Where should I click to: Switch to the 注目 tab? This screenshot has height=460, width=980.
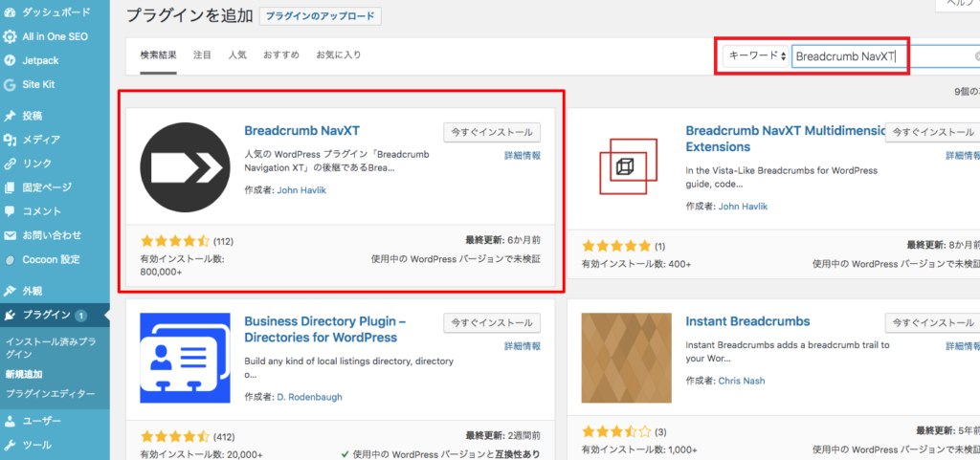point(202,55)
